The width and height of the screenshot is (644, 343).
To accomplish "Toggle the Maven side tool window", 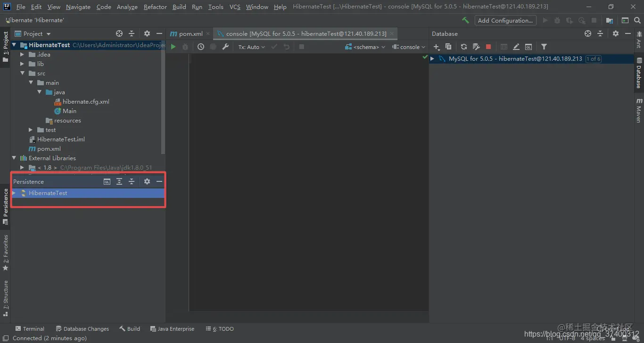I will 639,110.
